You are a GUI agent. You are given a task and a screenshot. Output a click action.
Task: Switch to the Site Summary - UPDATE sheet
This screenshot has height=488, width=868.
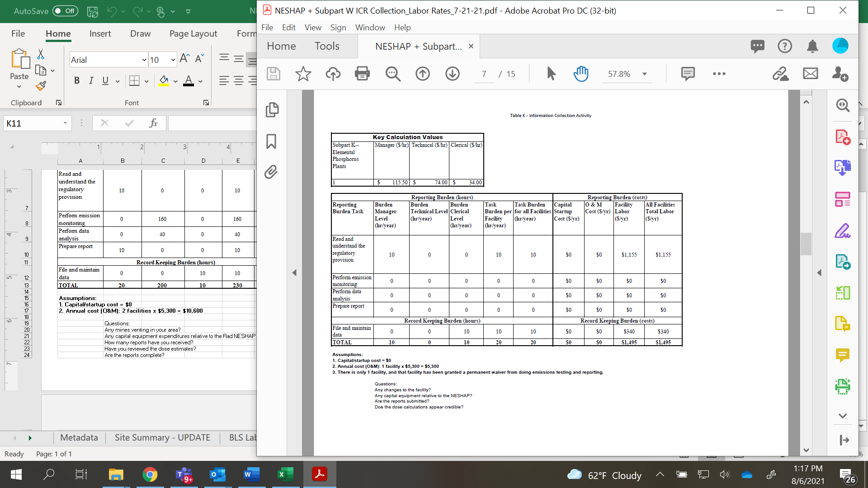(x=162, y=437)
